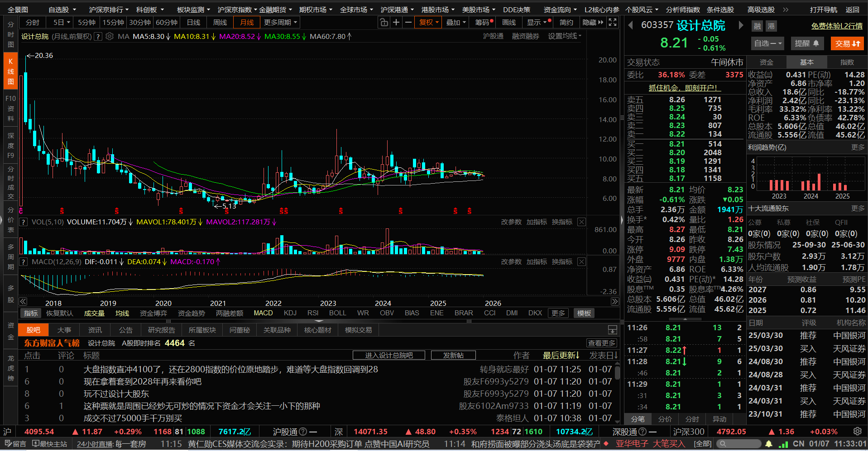Close the MACD indicator panel
This screenshot has width=868, height=451.
pos(582,261)
